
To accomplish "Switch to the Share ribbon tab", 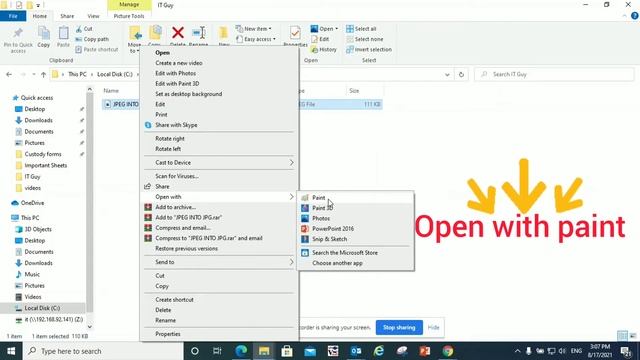I will [x=67, y=16].
